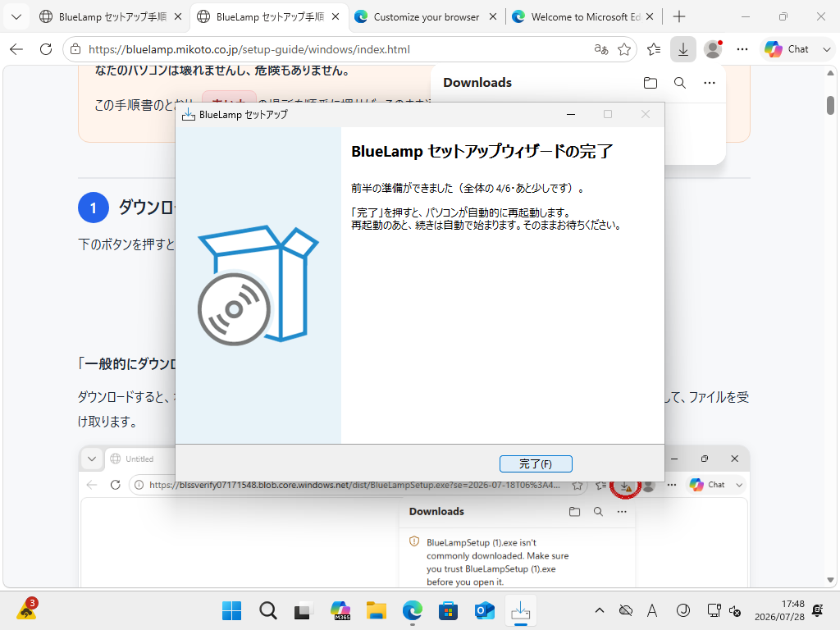Close the Customize your browser tab

493,16
